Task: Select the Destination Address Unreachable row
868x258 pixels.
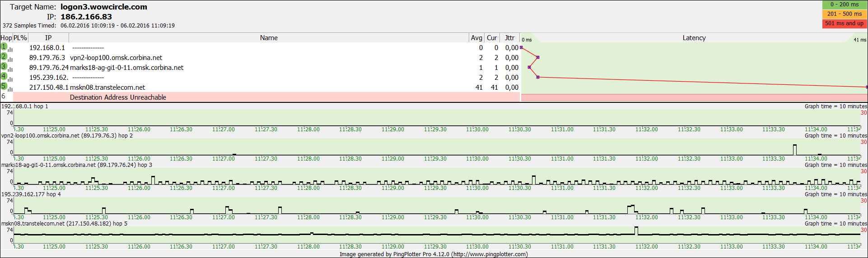Action: pyautogui.click(x=118, y=97)
